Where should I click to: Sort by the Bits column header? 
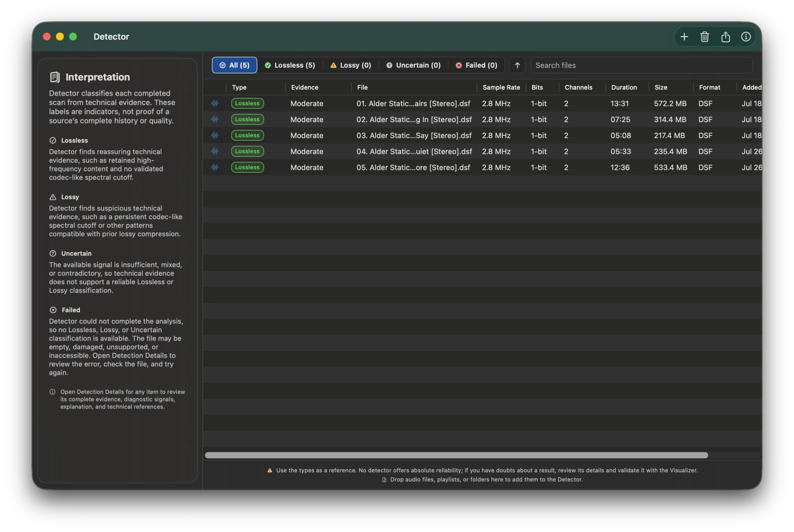click(543, 87)
